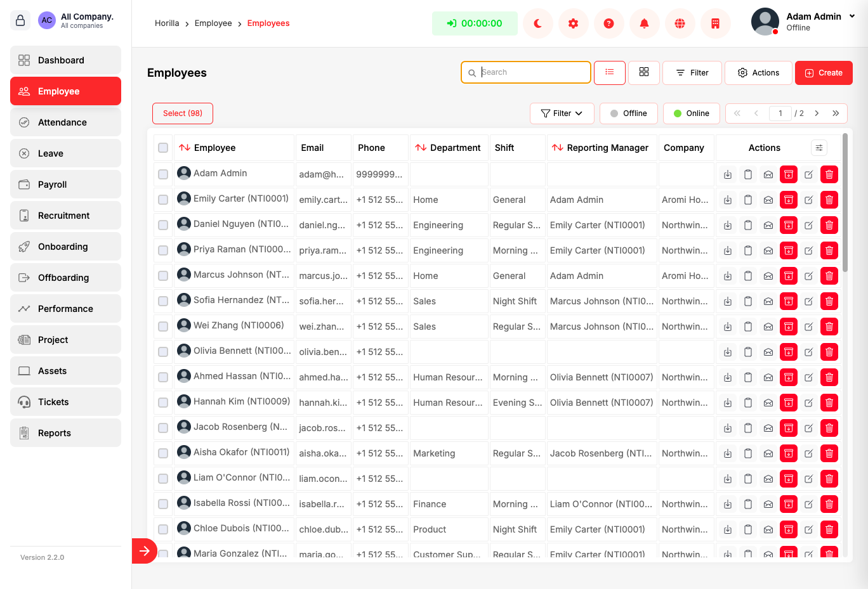The height and width of the screenshot is (589, 868).
Task: Navigate to Payroll in the sidebar
Action: [x=66, y=184]
